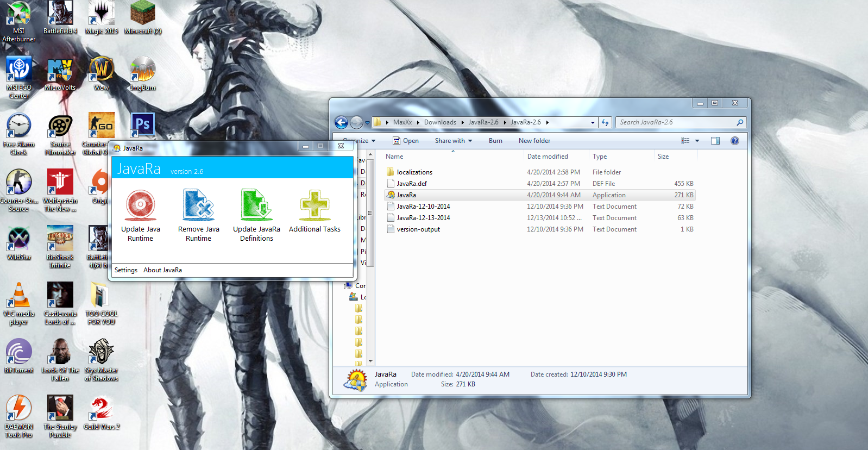Open the Battlefield 4 desktop shortcut
The height and width of the screenshot is (450, 868).
(x=60, y=18)
